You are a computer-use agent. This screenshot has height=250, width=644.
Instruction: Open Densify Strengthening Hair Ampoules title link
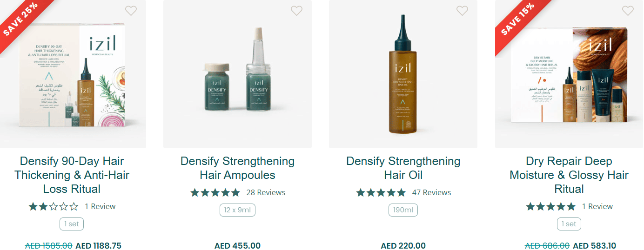pos(237,168)
